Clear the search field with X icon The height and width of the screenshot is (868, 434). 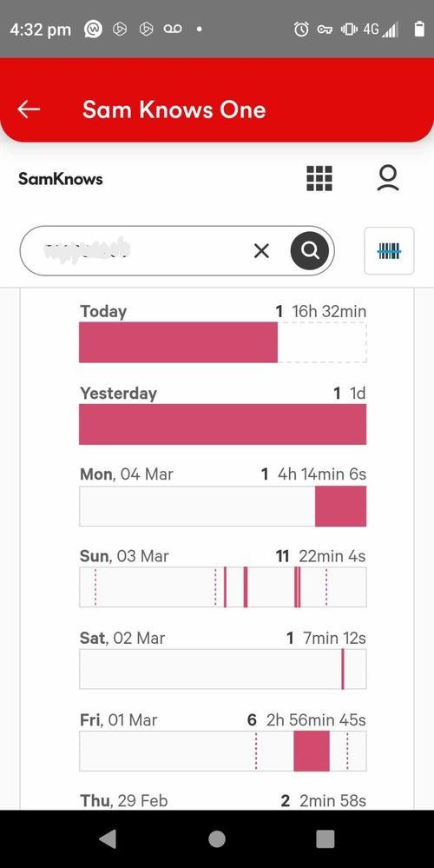point(261,251)
